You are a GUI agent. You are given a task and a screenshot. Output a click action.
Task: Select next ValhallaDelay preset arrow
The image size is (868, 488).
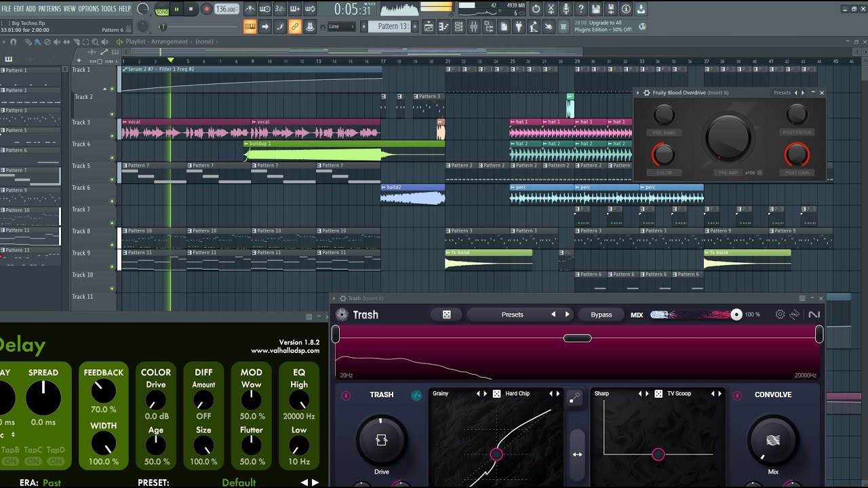coord(315,483)
